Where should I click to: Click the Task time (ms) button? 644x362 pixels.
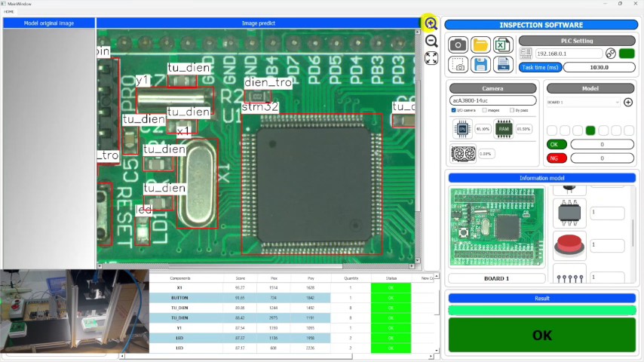[x=540, y=67]
